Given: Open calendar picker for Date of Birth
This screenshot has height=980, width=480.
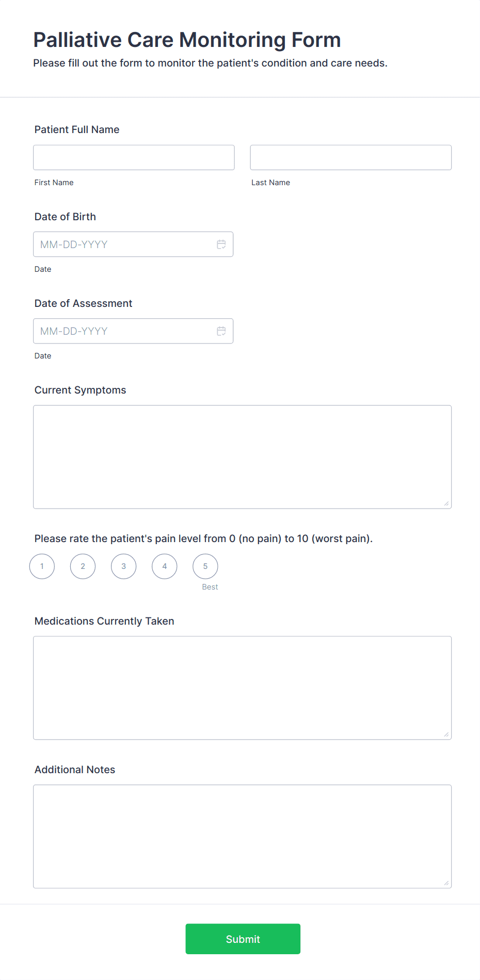Looking at the screenshot, I should [221, 244].
